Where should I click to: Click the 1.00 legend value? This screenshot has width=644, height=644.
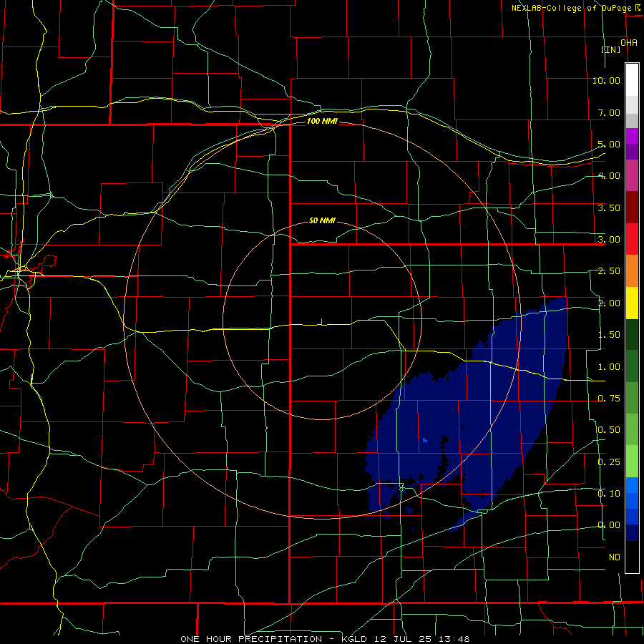609,367
